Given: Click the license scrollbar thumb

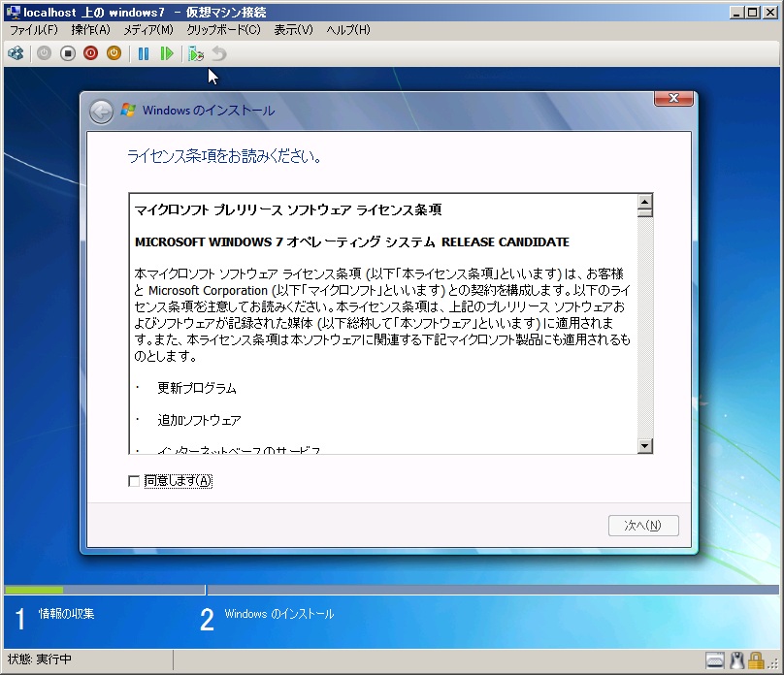Looking at the screenshot, I should 645,212.
